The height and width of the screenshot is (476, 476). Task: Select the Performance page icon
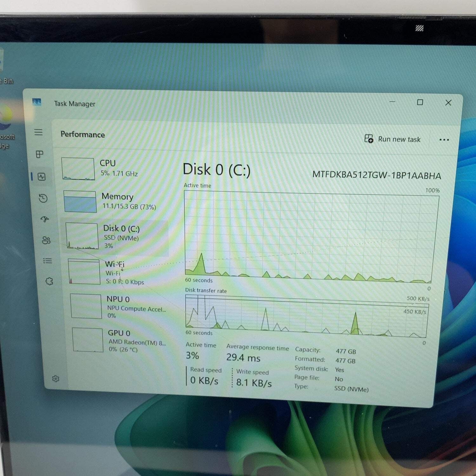pos(42,177)
